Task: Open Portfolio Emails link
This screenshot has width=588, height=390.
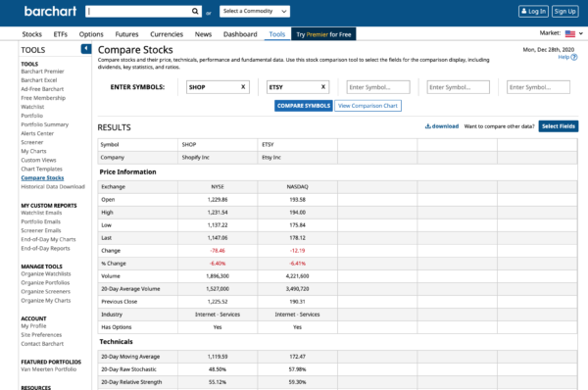Action: click(40, 222)
